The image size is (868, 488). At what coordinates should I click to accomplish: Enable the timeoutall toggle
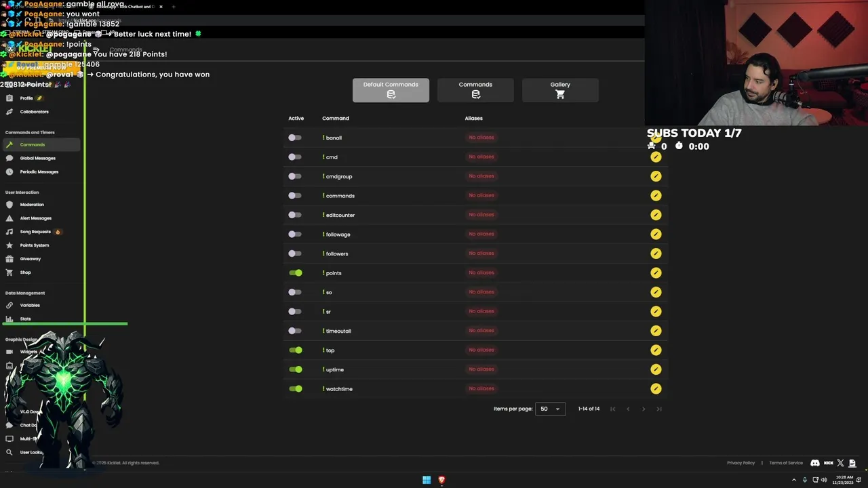(x=295, y=331)
